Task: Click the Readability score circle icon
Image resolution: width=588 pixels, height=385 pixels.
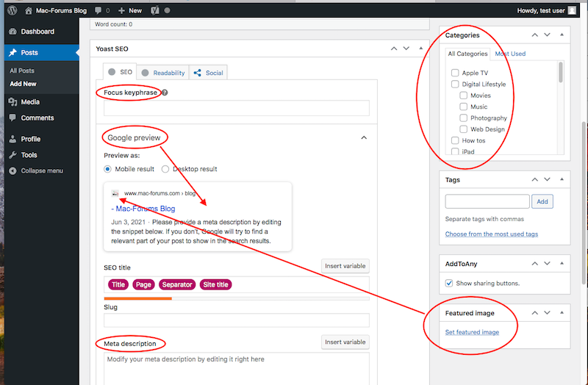Action: [145, 73]
